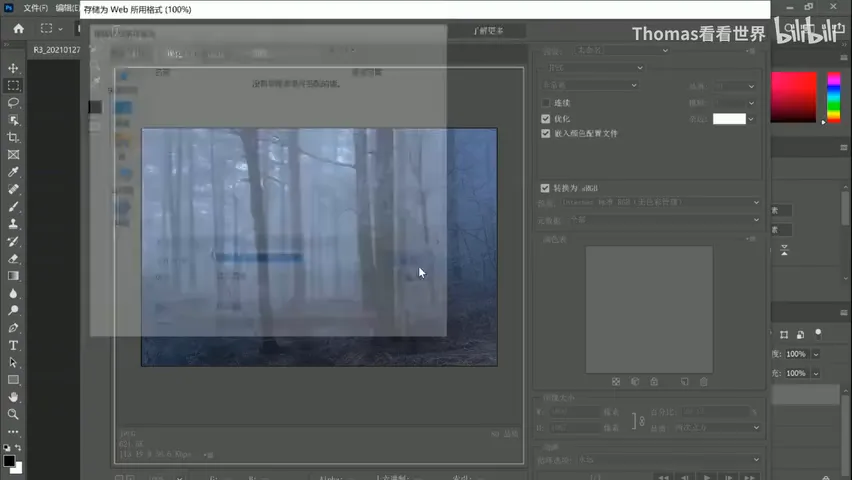
Task: Select the History Brush tool
Action: [x=13, y=241]
